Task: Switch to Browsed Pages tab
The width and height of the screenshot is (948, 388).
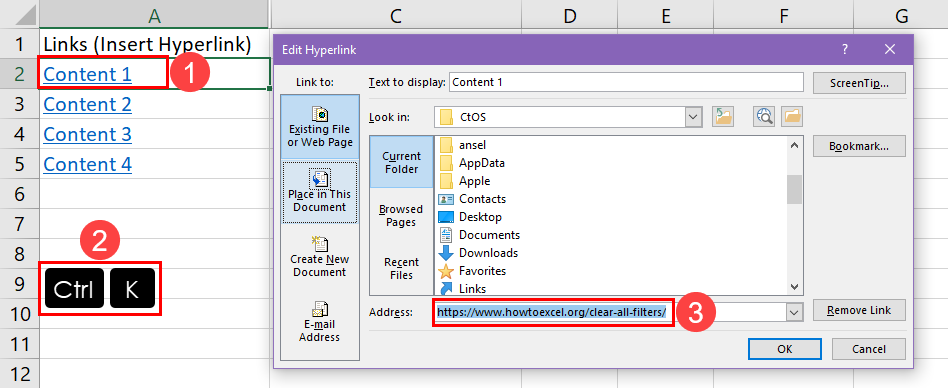Action: (401, 216)
